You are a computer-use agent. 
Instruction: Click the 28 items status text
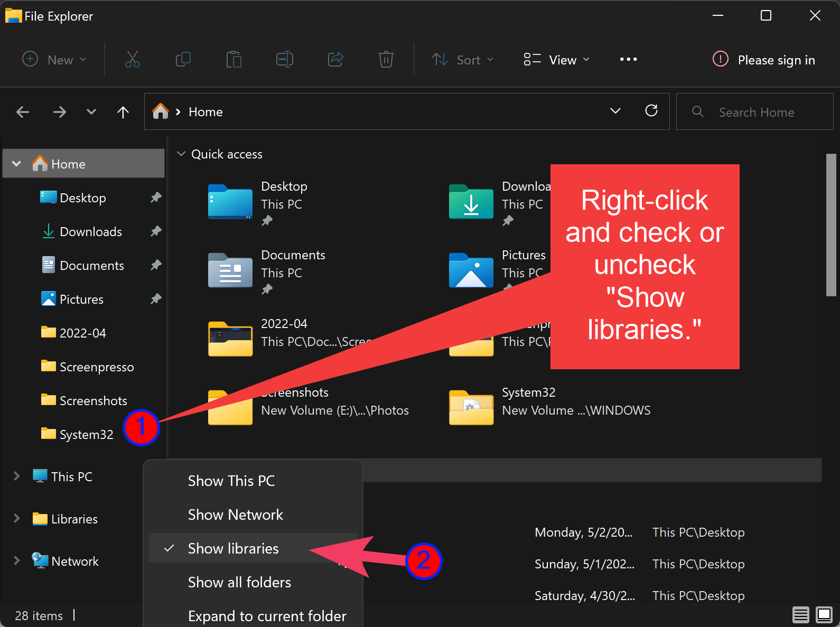point(39,615)
